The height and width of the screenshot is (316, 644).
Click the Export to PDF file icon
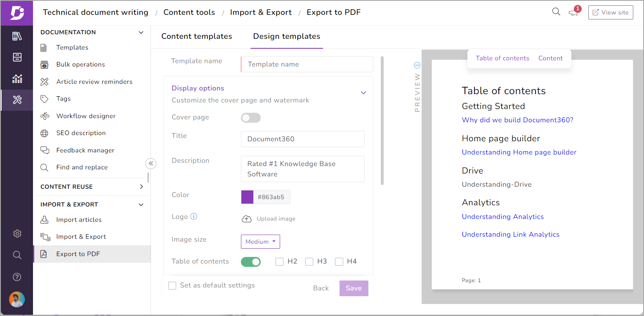44,254
